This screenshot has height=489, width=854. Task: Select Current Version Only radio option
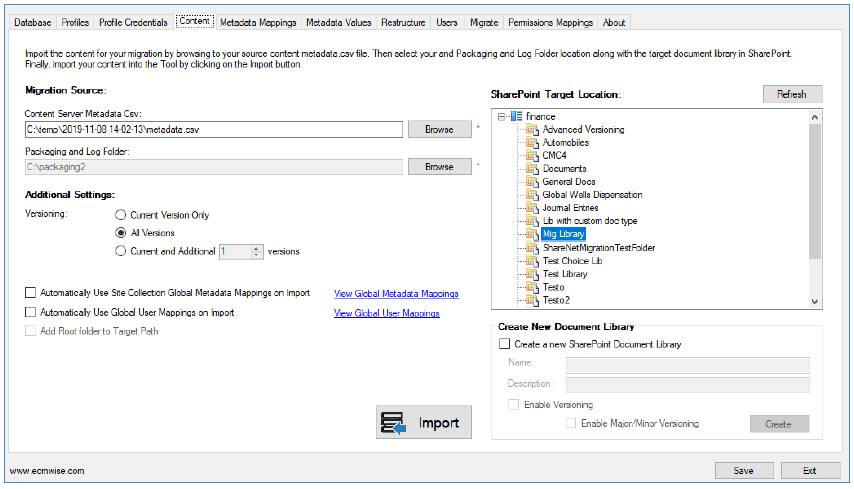121,215
